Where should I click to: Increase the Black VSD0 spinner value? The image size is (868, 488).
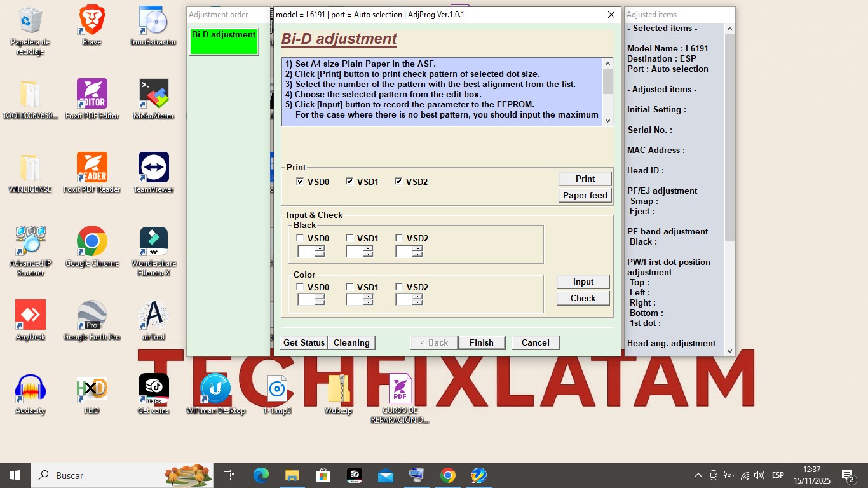(320, 248)
